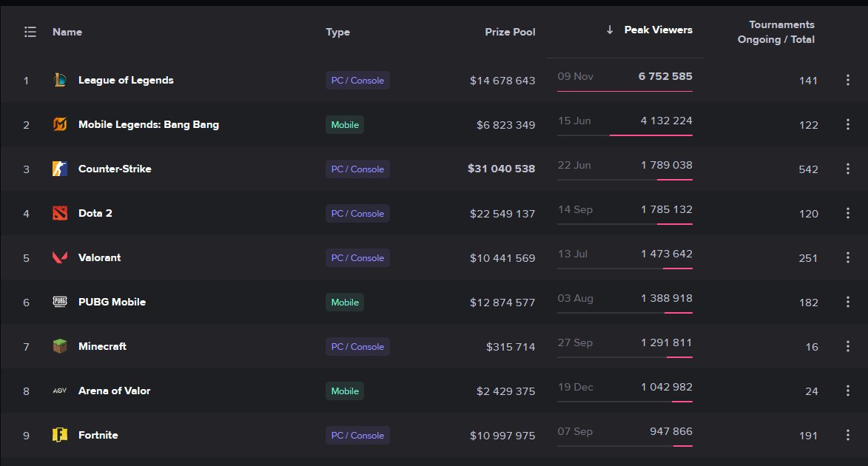Click the tournament count 542
The width and height of the screenshot is (868, 466).
click(x=808, y=169)
